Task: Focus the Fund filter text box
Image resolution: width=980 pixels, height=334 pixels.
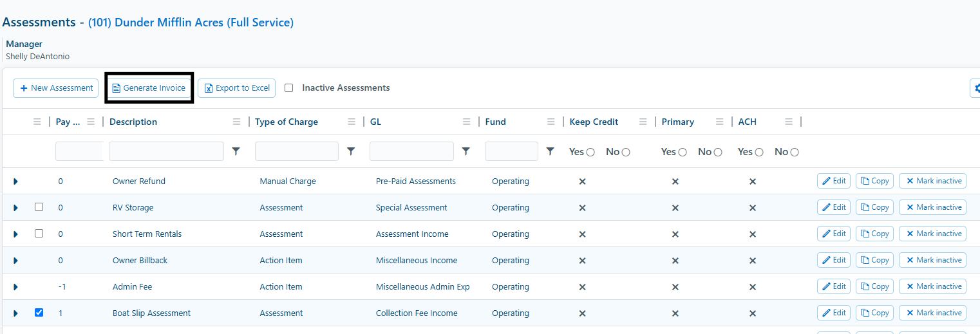Action: pos(511,151)
